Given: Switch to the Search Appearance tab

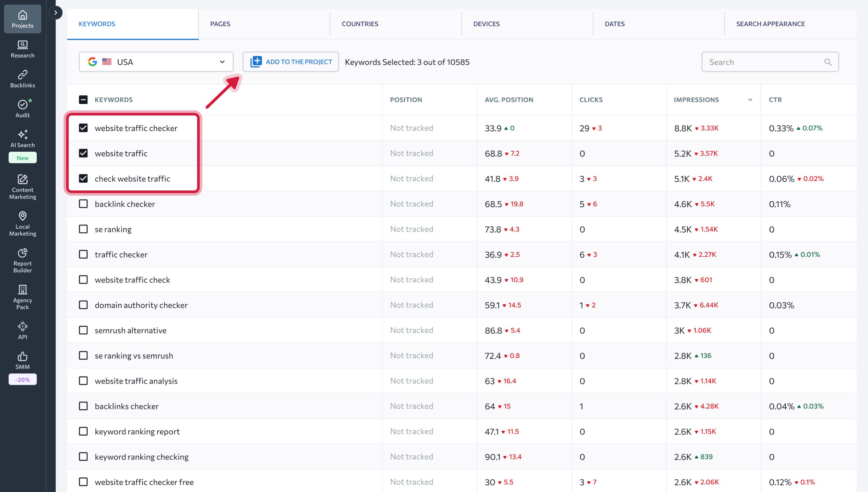Looking at the screenshot, I should click(x=770, y=24).
